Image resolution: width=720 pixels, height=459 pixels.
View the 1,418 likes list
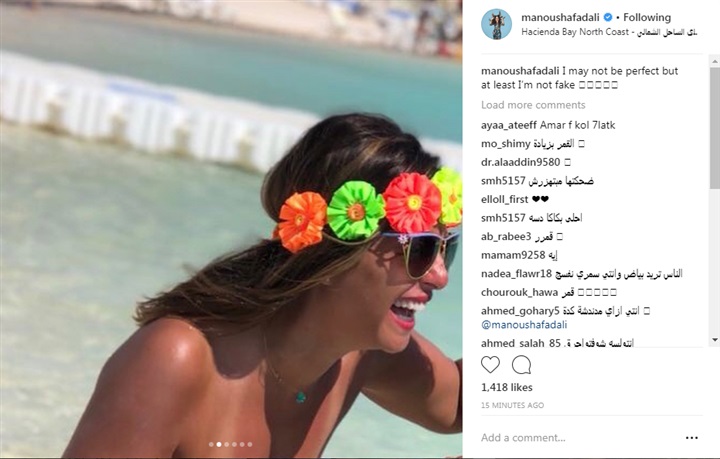pyautogui.click(x=506, y=387)
